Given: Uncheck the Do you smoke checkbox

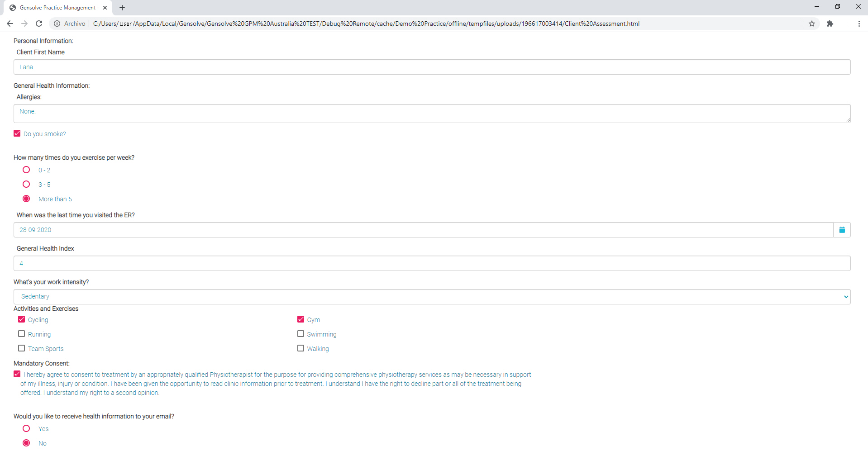Looking at the screenshot, I should [17, 133].
